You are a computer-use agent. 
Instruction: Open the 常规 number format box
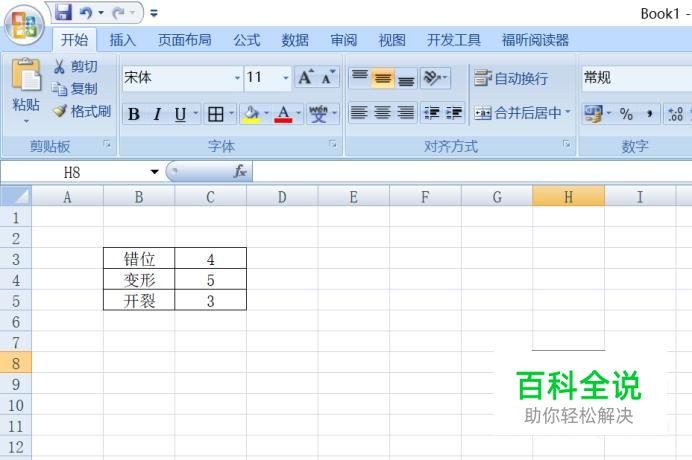coord(636,78)
